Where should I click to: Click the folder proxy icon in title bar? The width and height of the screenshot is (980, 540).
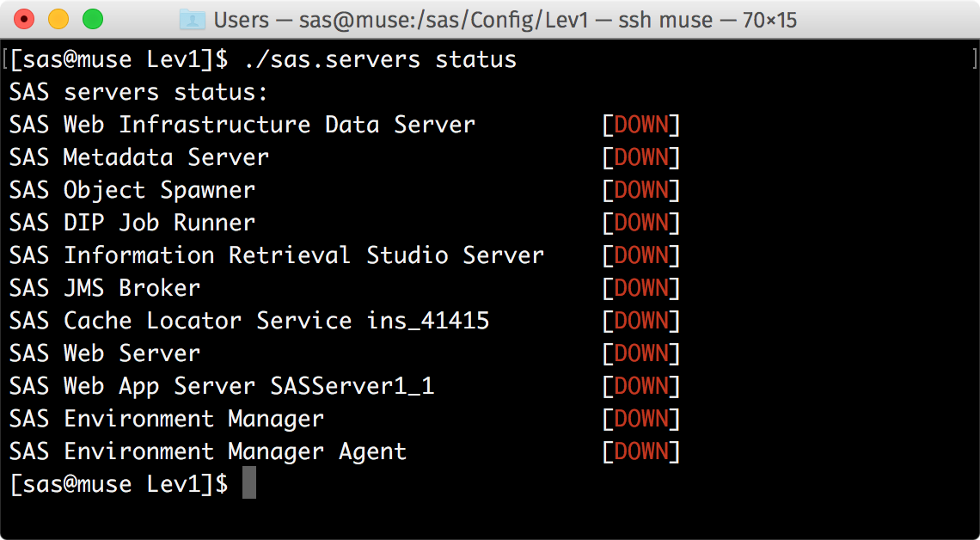[191, 18]
